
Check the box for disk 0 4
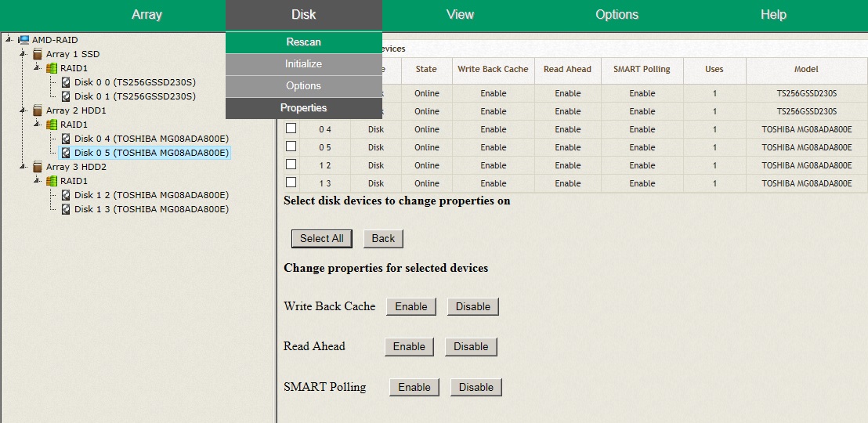click(x=291, y=128)
